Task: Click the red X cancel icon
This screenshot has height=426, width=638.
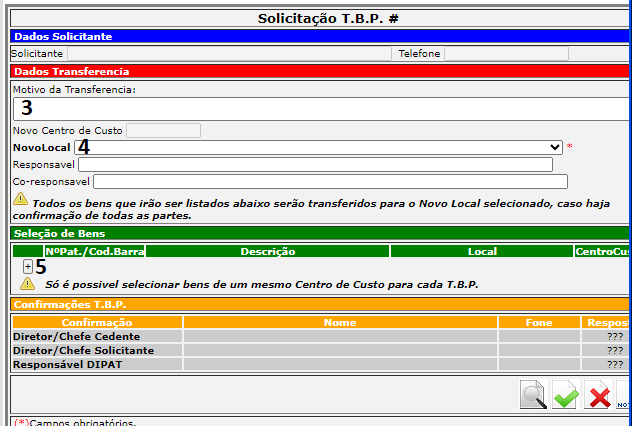Action: point(599,395)
